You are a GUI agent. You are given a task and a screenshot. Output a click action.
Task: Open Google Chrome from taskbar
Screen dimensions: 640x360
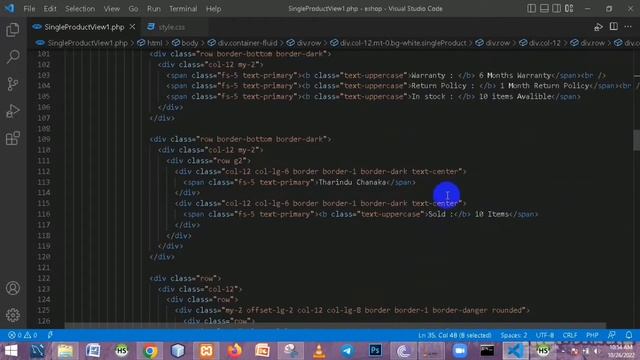coord(150,351)
